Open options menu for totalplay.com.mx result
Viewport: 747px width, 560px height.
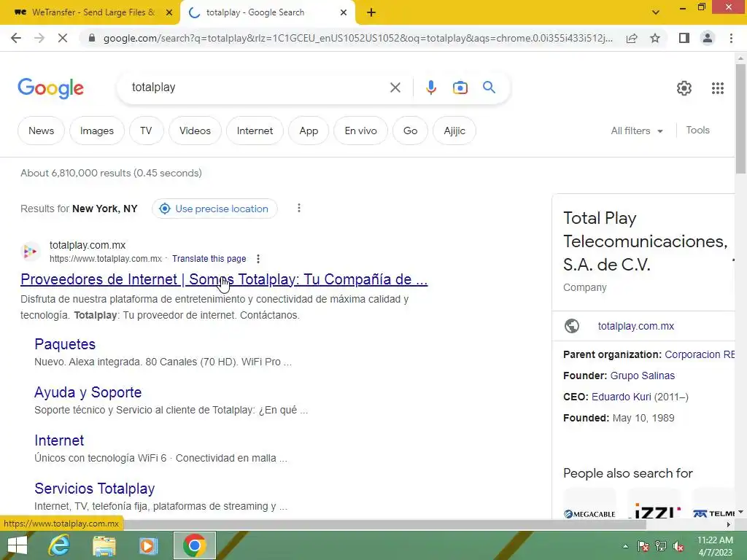click(x=258, y=259)
